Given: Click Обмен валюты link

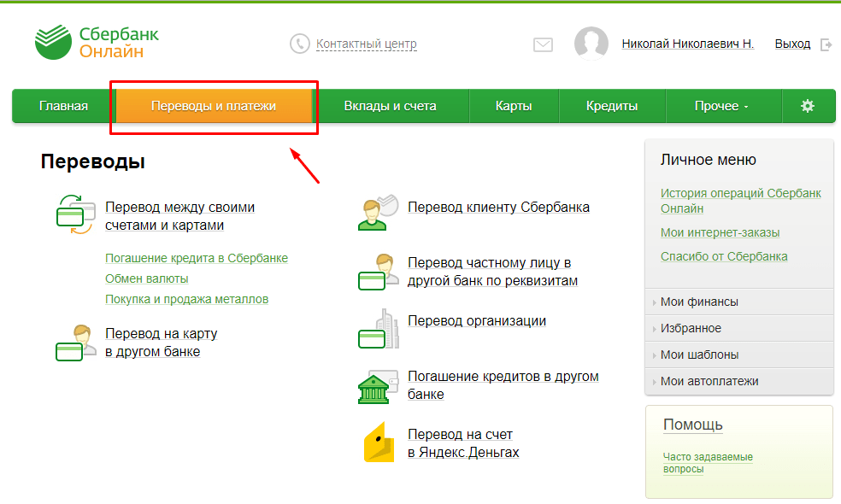Looking at the screenshot, I should tap(147, 278).
